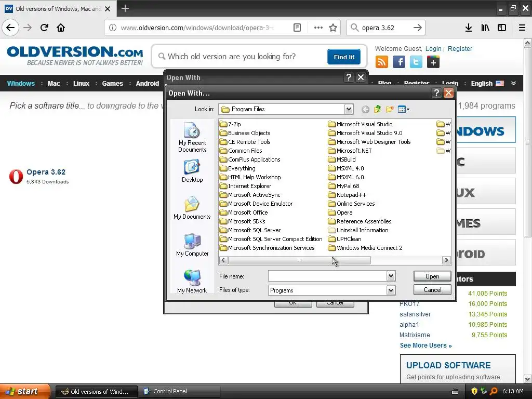Select Windows Media Connect 2 folder
Viewport: 532px width, 399px height.
pos(365,248)
